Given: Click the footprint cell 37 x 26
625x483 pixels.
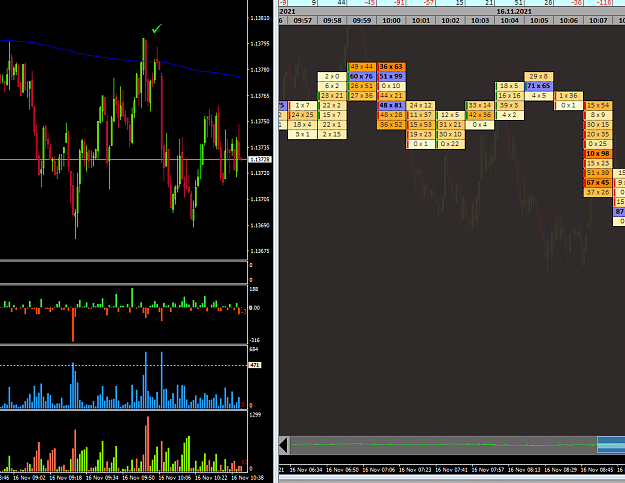Looking at the screenshot, I should coord(597,192).
